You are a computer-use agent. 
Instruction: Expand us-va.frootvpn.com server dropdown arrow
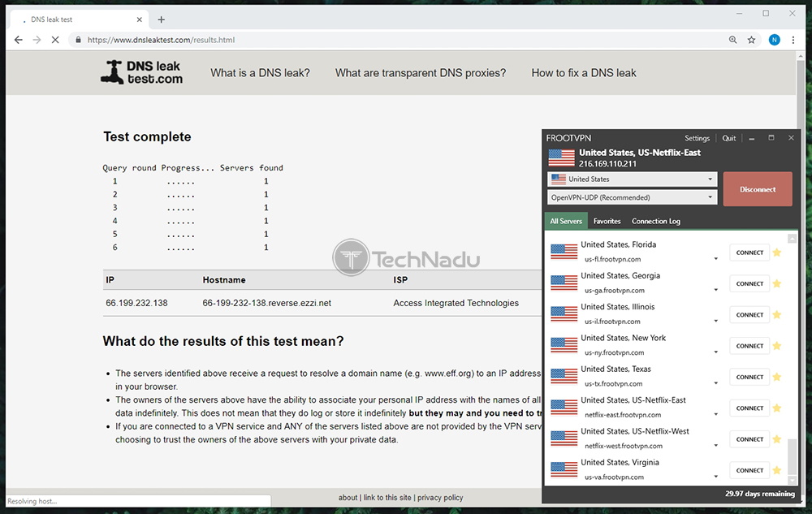coord(715,476)
